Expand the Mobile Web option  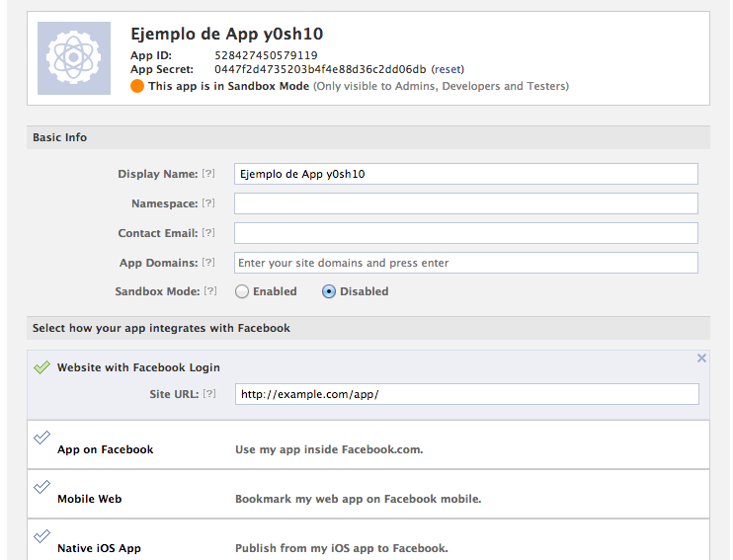pos(368,494)
